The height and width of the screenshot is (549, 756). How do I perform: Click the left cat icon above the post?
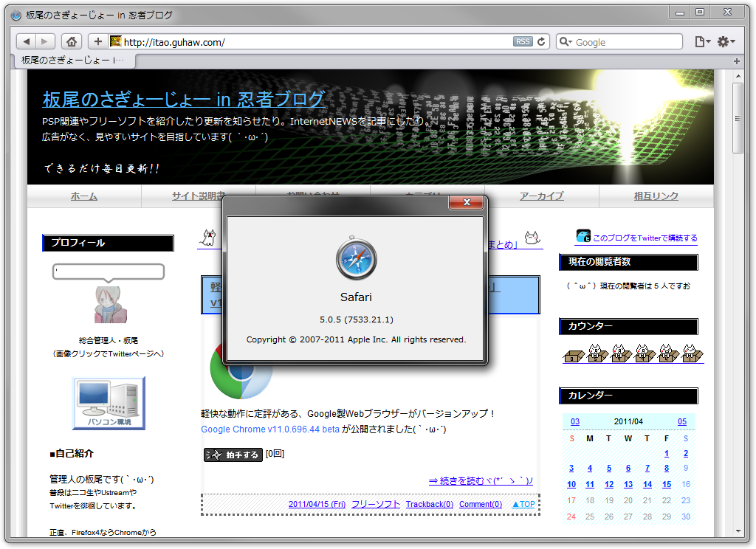pos(208,238)
